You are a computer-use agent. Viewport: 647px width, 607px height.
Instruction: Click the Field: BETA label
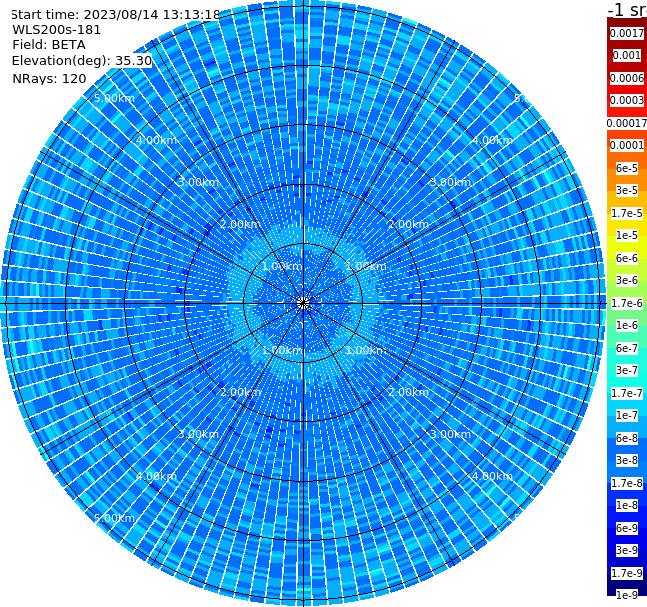(x=49, y=45)
